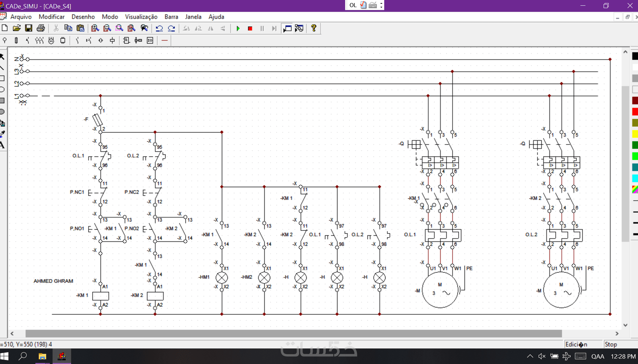
Task: Copy selection using the copy icon
Action: pos(68,28)
